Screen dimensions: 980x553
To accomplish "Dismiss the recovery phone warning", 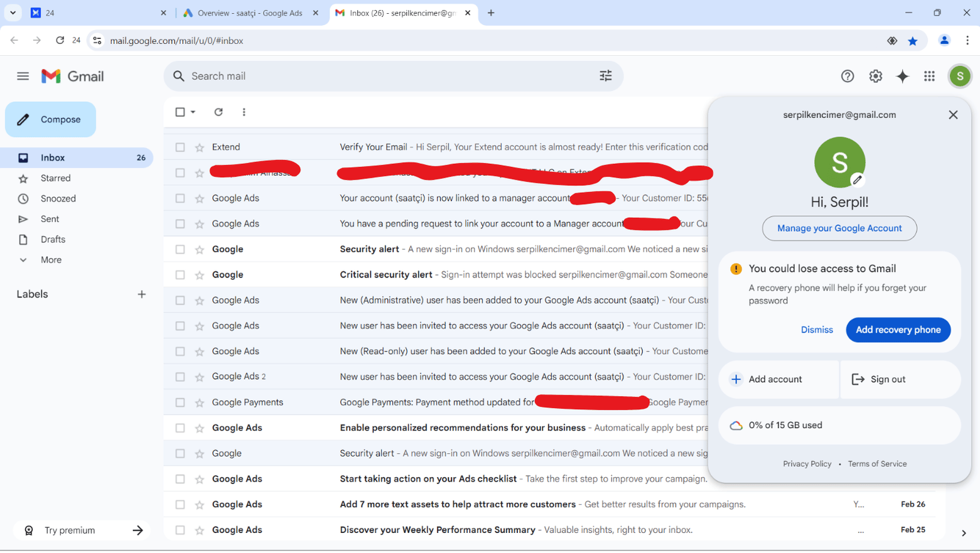I will pyautogui.click(x=817, y=330).
